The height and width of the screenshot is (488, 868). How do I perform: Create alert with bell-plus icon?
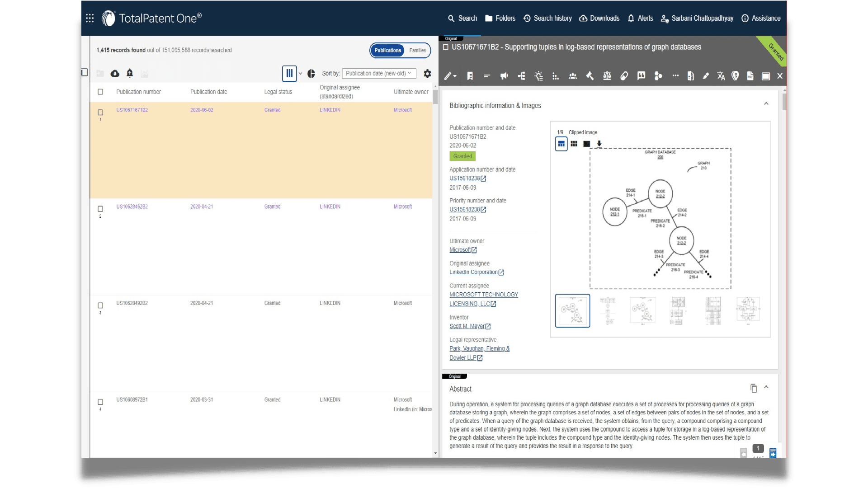(x=130, y=73)
